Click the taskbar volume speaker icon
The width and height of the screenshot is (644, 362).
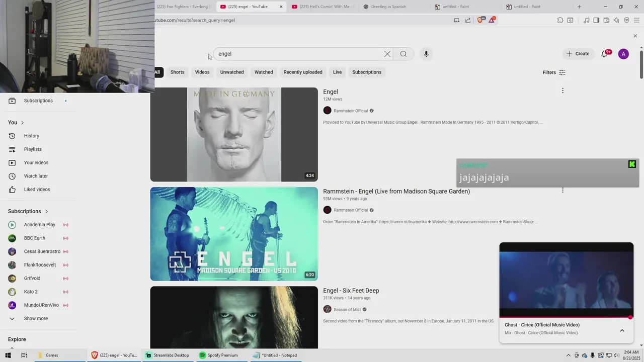pos(616,355)
